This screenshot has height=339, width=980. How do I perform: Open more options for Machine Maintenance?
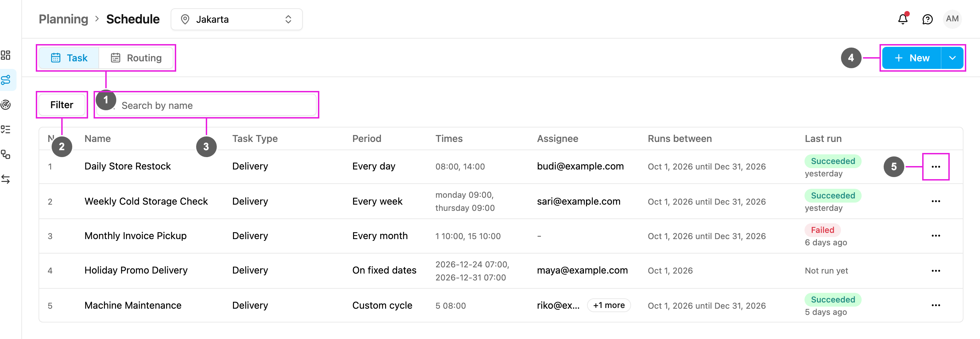pyautogui.click(x=936, y=306)
